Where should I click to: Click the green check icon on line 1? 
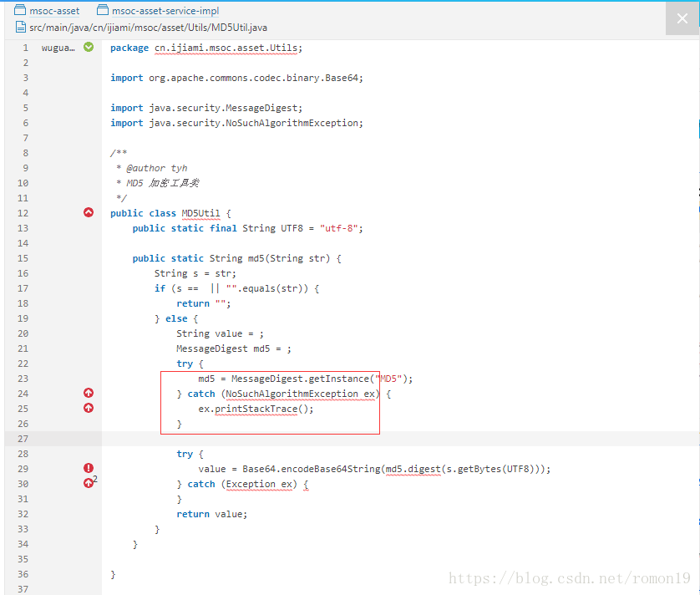(89, 47)
